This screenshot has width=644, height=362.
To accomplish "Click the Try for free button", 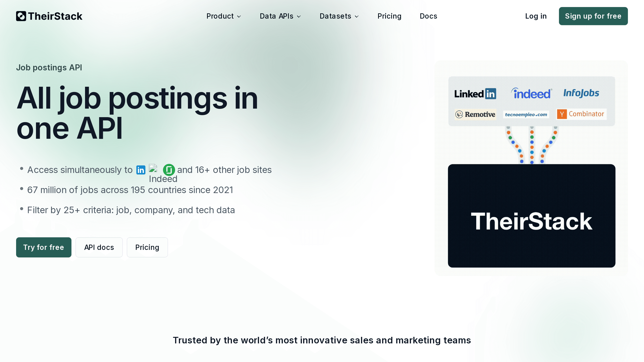I will point(43,247).
